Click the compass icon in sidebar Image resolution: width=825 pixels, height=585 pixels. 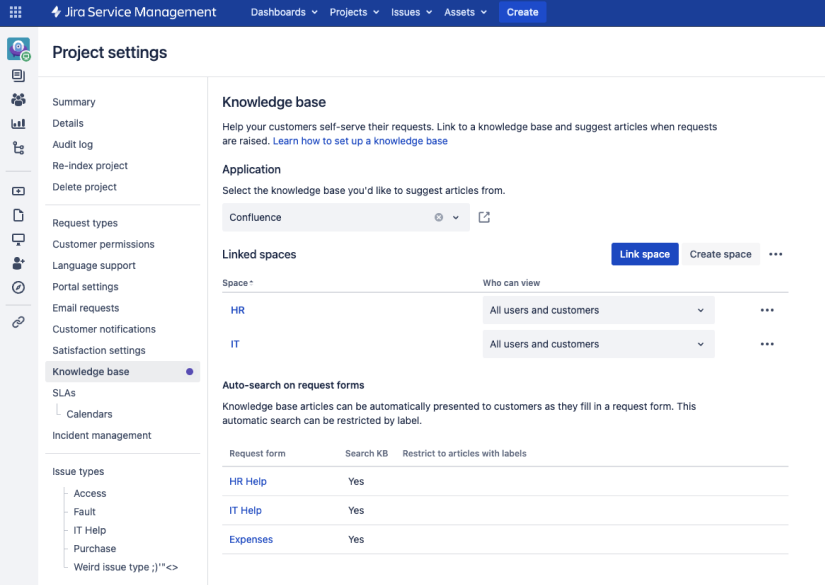tap(18, 287)
